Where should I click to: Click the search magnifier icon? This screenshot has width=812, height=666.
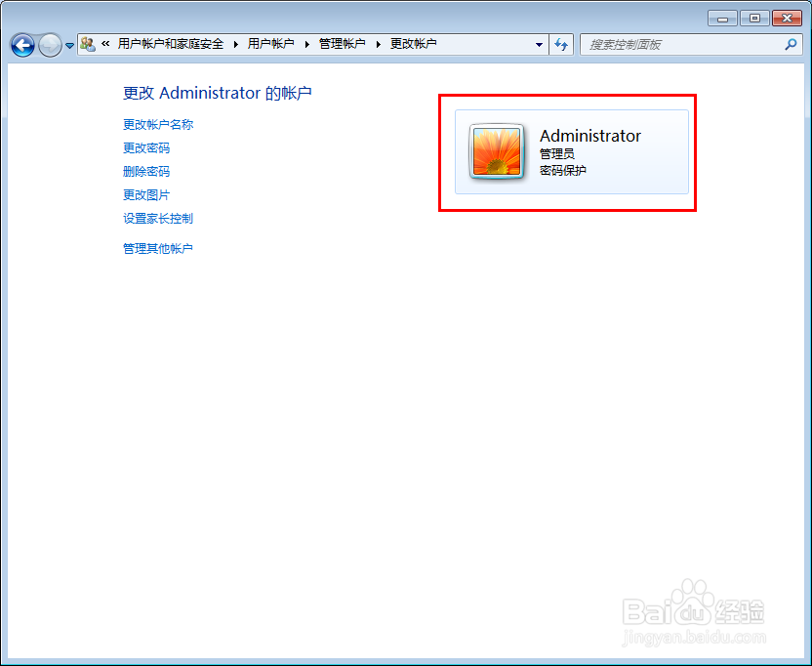coord(791,44)
